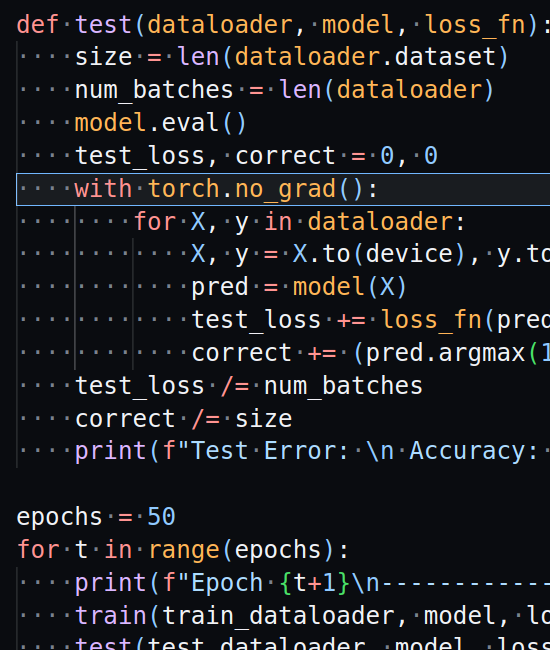Viewport: 550px width, 650px height.
Task: Click on model.eval() call
Action: (161, 123)
